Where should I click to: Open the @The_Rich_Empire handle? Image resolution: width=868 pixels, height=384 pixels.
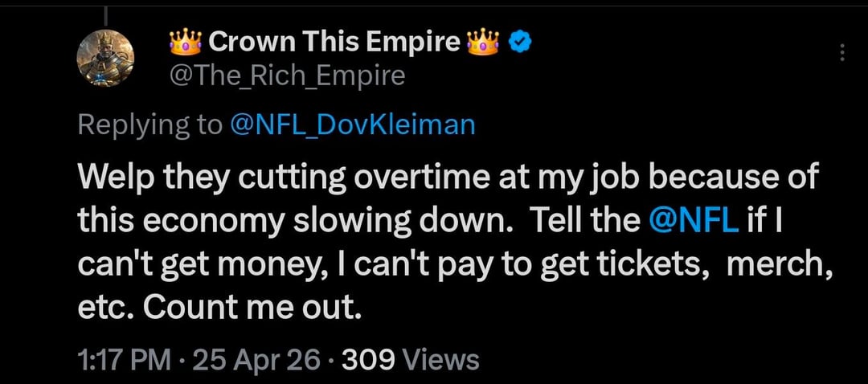click(x=286, y=76)
